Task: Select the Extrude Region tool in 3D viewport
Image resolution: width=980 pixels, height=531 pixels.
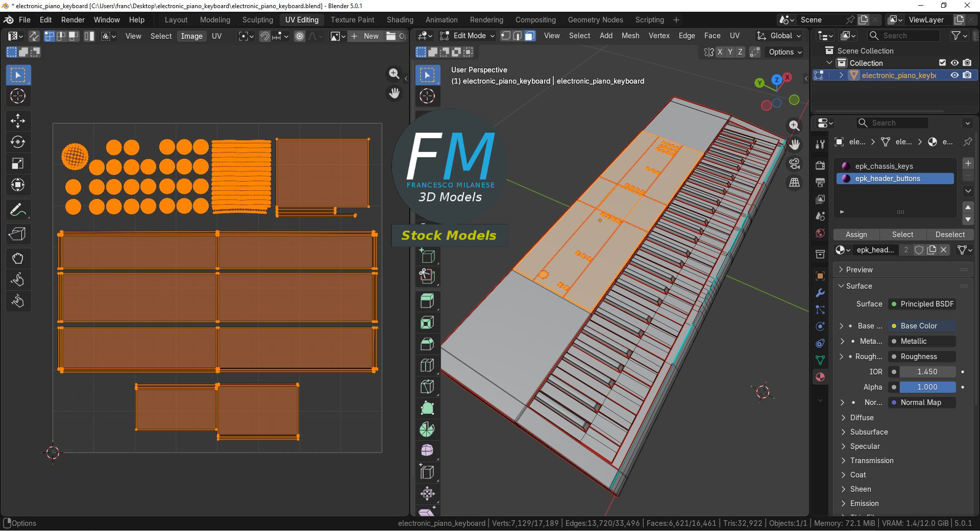Action: click(x=427, y=301)
